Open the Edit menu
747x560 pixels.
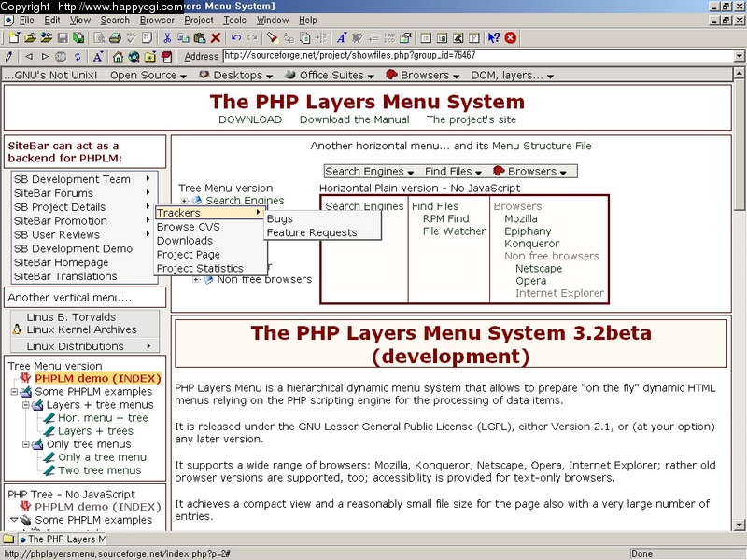(x=52, y=20)
